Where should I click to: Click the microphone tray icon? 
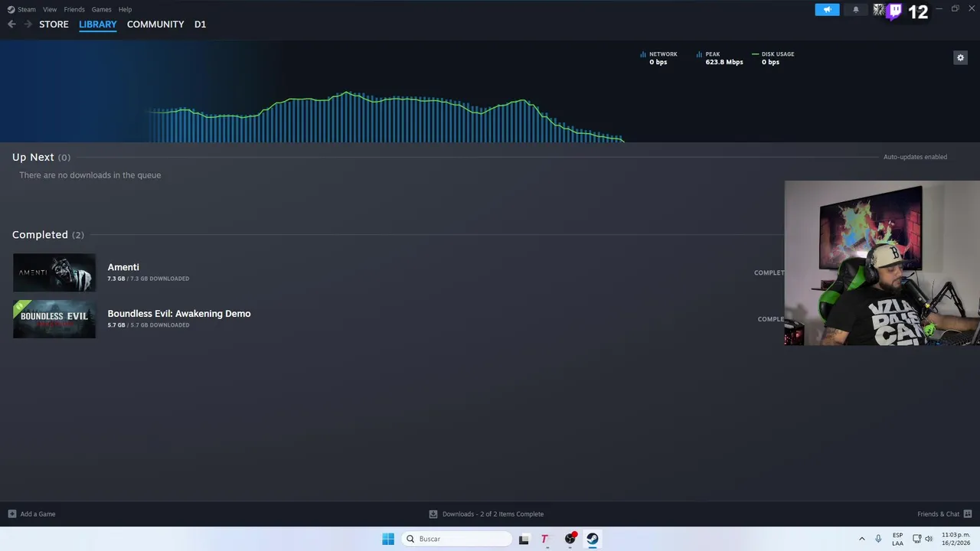coord(878,539)
